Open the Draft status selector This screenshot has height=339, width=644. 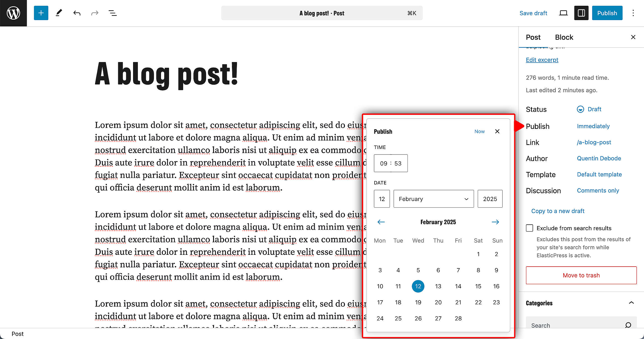point(589,109)
